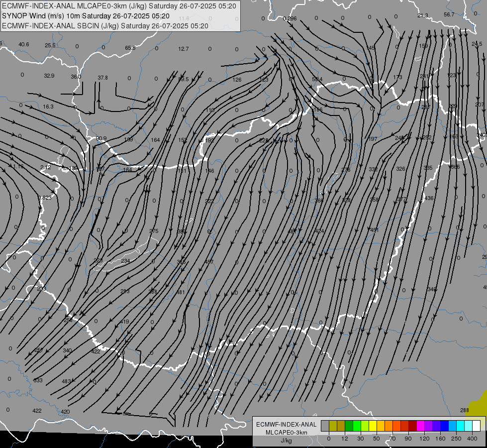Click the SYNOP Wind 10m title line
Viewport: 487px width, 448px height.
(86, 16)
